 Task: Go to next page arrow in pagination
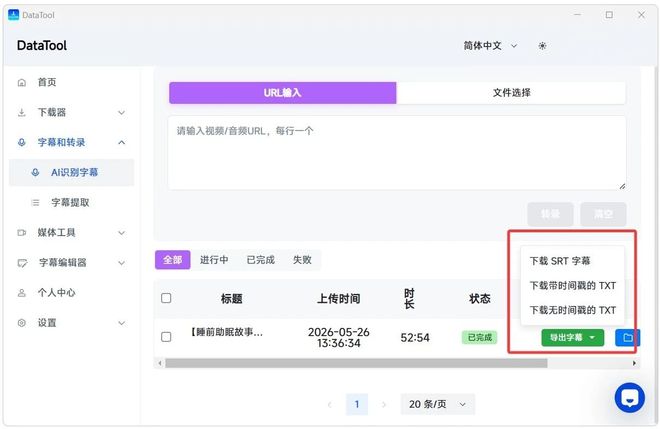pos(383,405)
